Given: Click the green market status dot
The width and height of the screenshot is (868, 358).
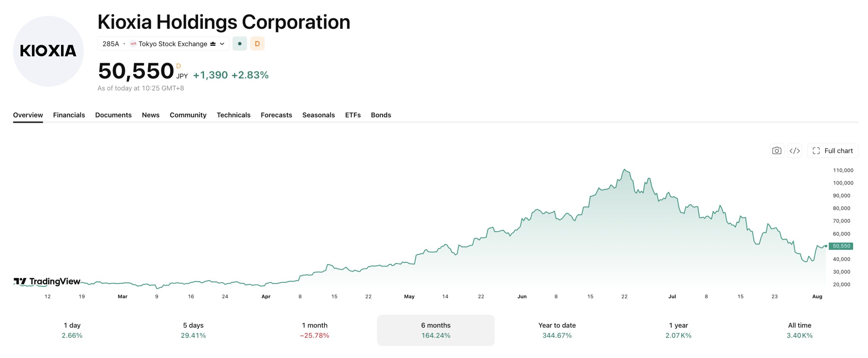Looking at the screenshot, I should [x=240, y=44].
